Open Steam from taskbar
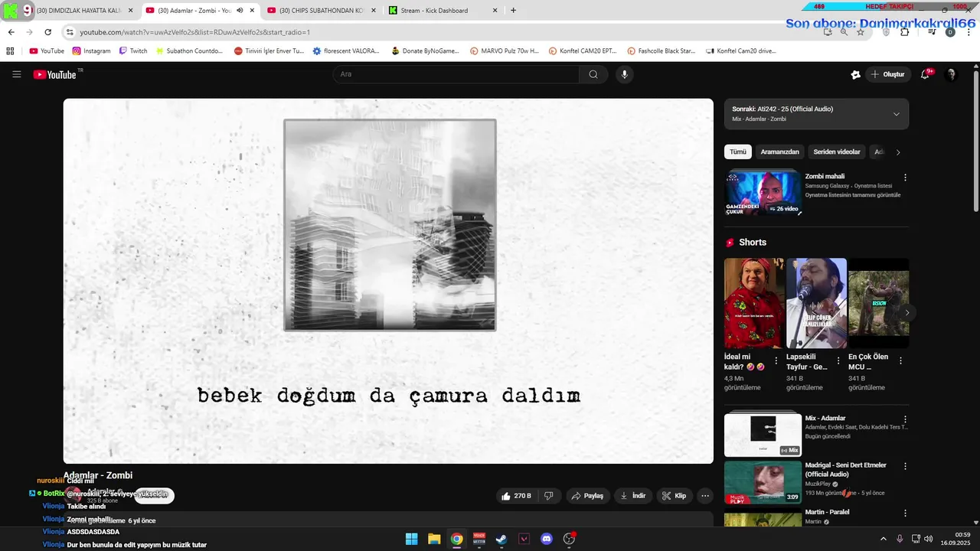The image size is (980, 551). [x=501, y=539]
